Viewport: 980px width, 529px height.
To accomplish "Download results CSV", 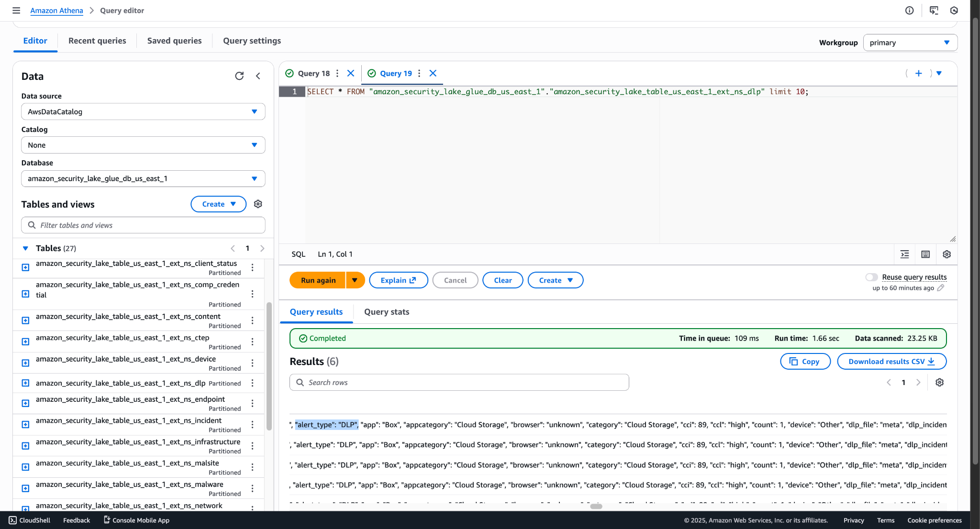I will click(x=891, y=362).
